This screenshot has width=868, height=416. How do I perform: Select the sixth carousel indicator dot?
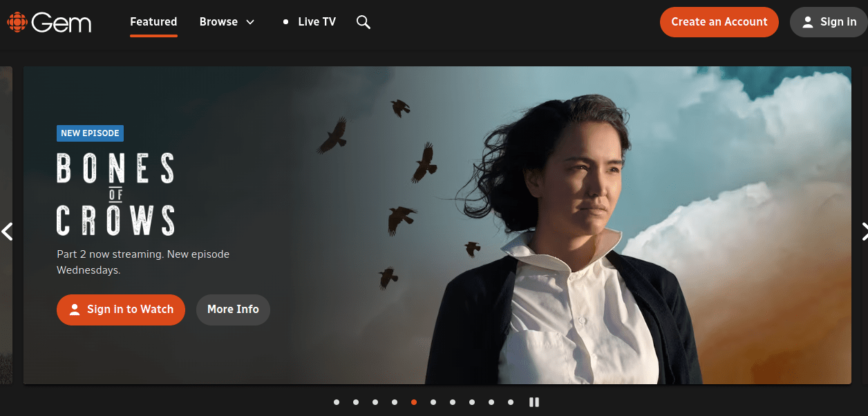pyautogui.click(x=433, y=402)
